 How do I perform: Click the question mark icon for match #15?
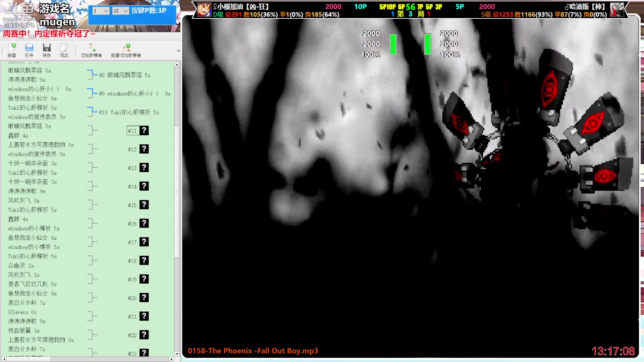pos(144,205)
